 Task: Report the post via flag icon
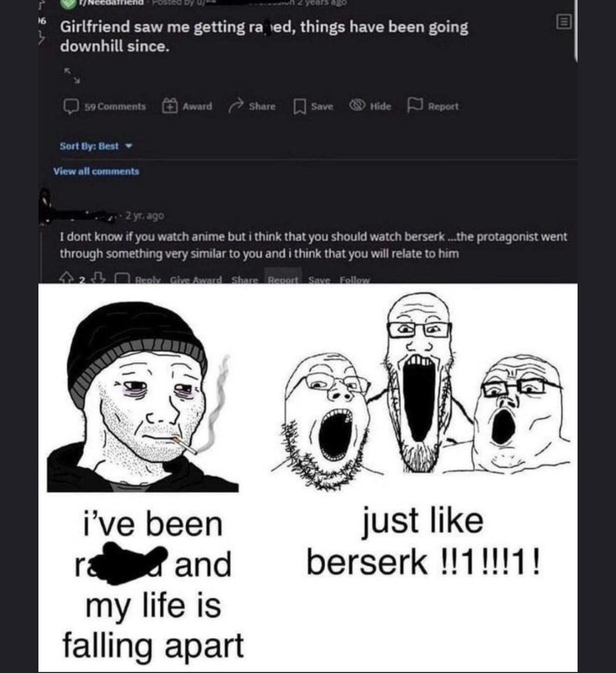click(413, 106)
